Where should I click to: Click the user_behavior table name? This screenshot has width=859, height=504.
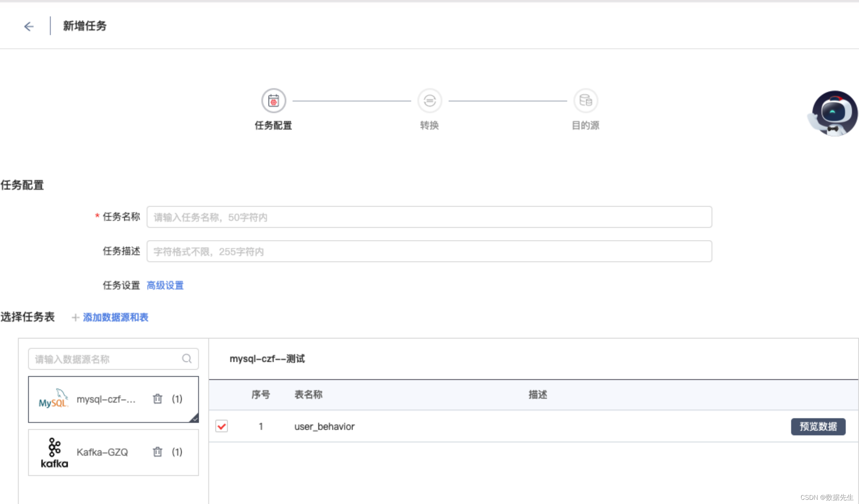click(324, 426)
